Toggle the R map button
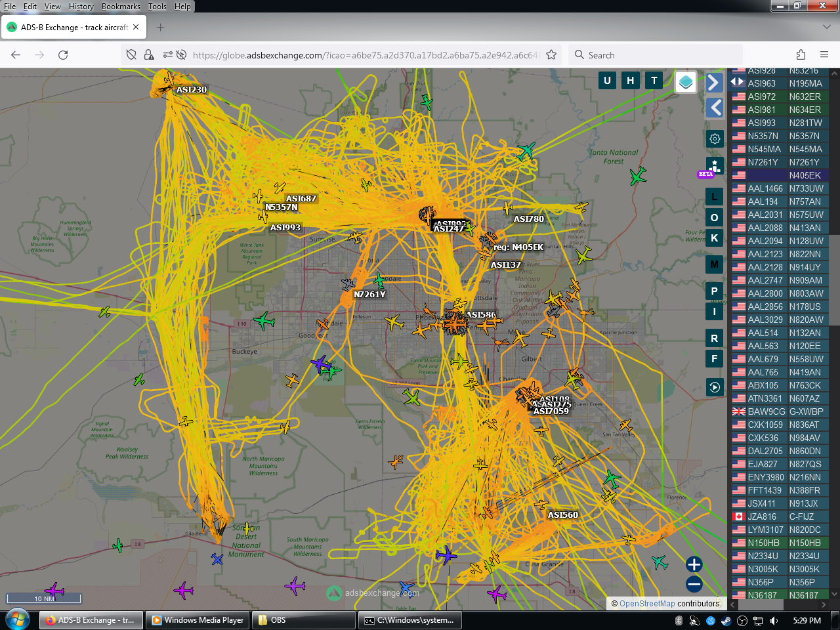The image size is (840, 630). tap(715, 339)
